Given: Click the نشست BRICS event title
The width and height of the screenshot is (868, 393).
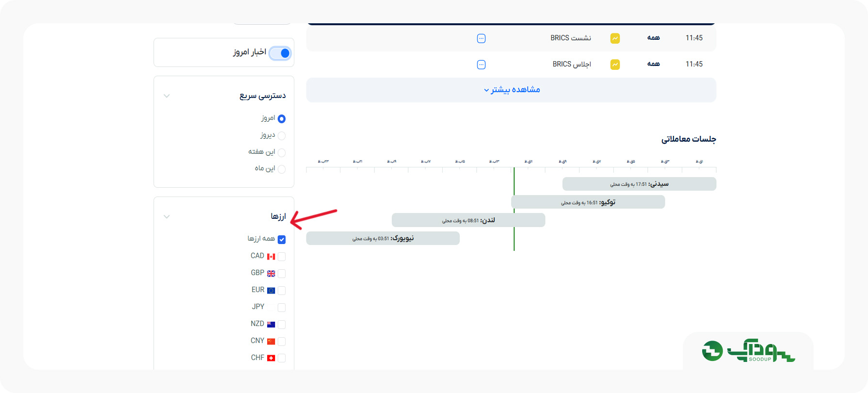Looking at the screenshot, I should pos(571,38).
